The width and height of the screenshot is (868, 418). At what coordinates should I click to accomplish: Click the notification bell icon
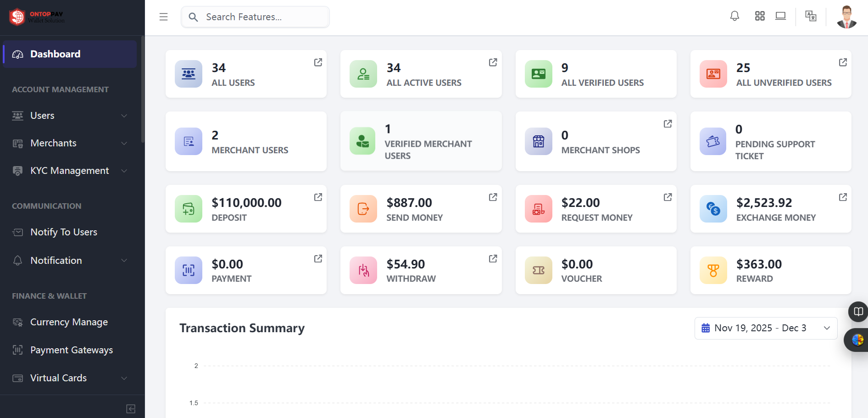[734, 17]
